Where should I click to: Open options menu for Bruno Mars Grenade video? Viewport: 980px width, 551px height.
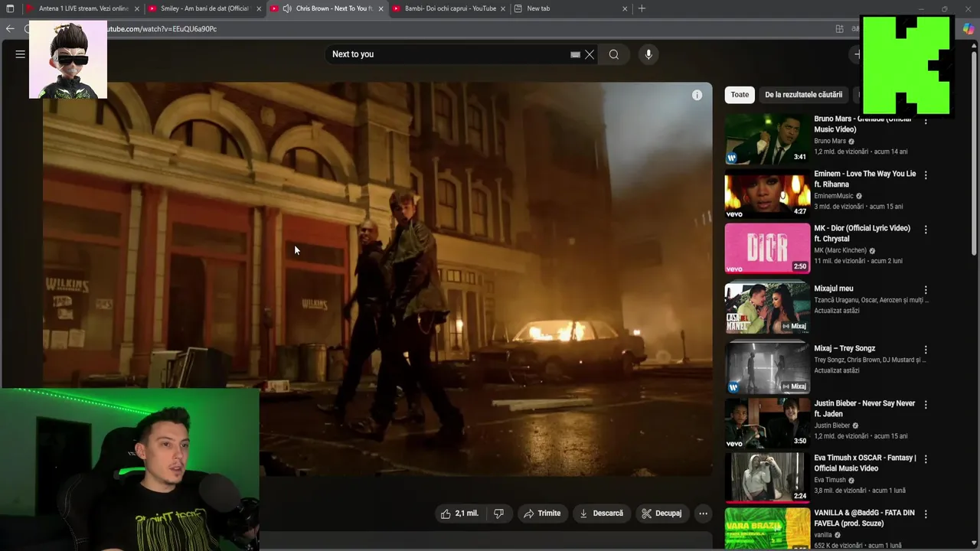926,121
